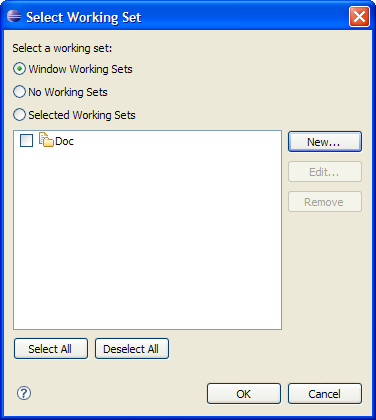
Task: Click the Select Working Set title text
Action: (x=84, y=17)
